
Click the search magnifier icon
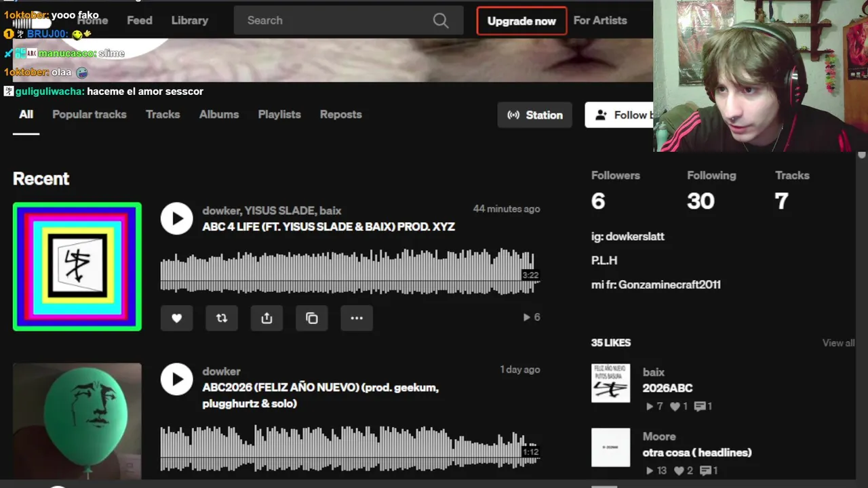(x=441, y=20)
